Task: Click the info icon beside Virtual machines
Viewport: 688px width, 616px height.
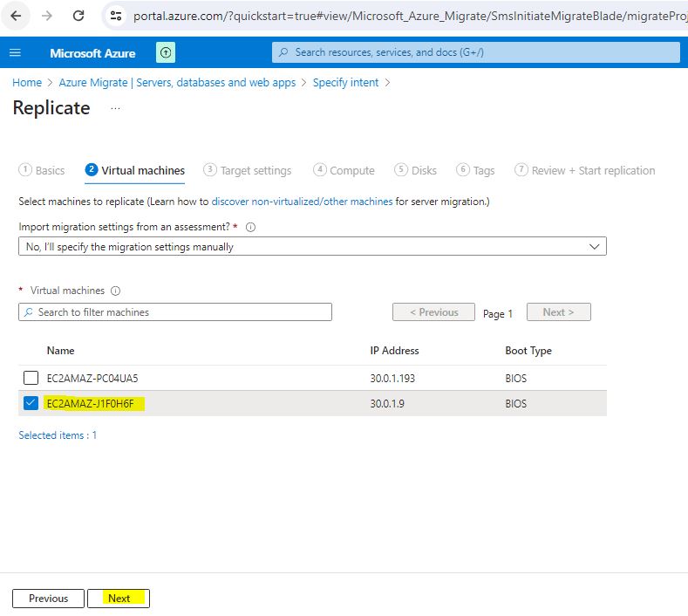Action: click(115, 291)
